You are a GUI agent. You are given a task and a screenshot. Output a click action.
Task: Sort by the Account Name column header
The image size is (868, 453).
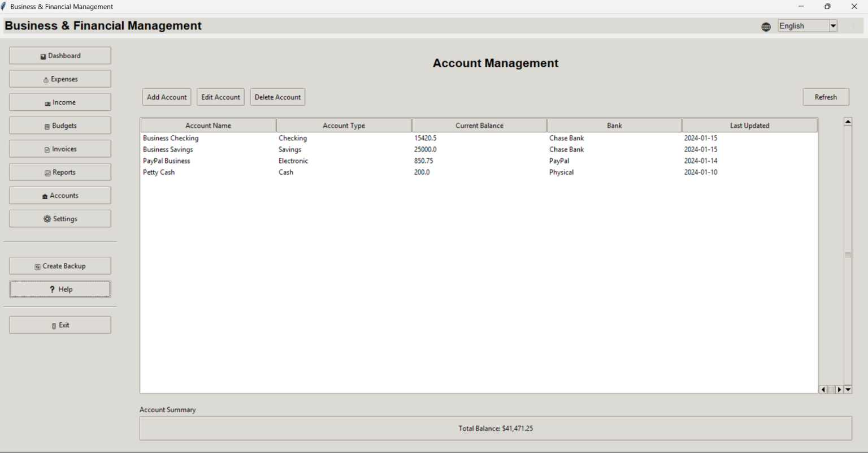pos(208,125)
